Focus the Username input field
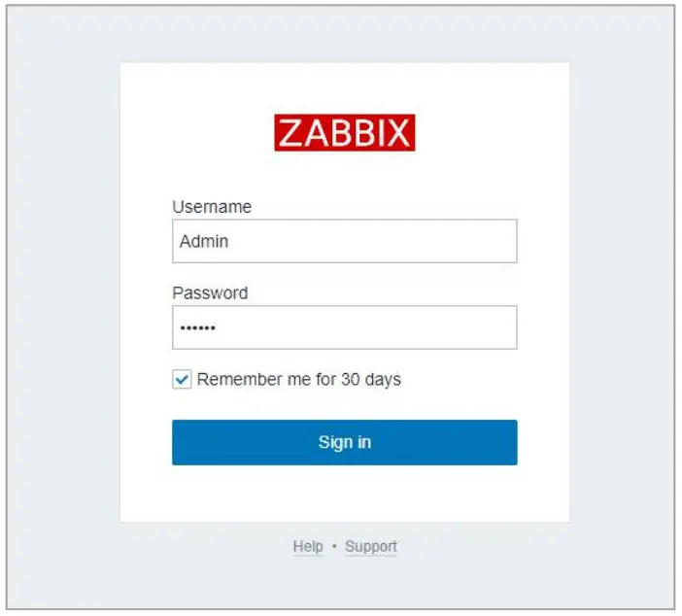 pos(345,241)
